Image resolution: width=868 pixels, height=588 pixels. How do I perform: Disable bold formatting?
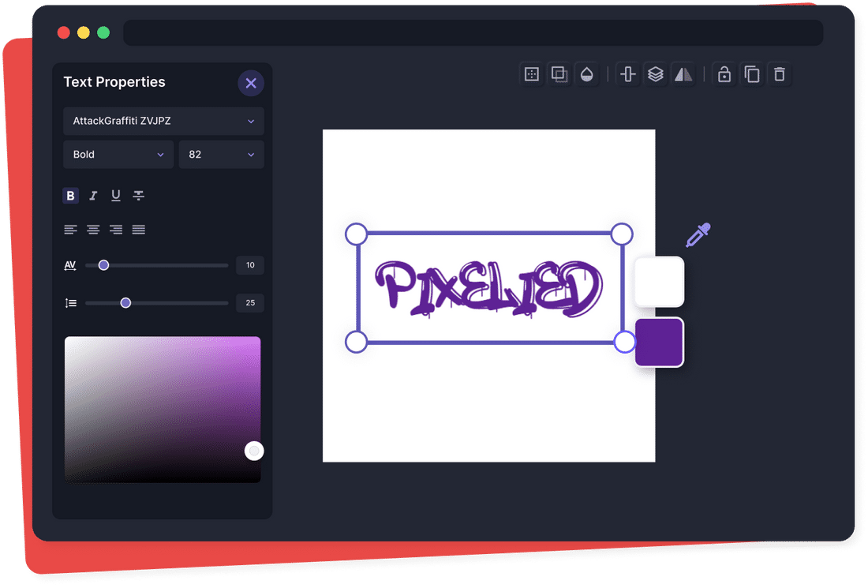70,195
